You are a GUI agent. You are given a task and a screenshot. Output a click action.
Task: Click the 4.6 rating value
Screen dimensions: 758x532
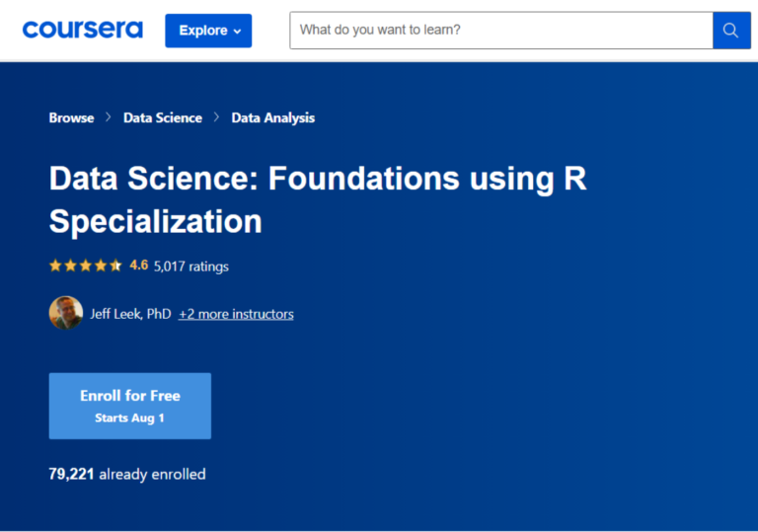tap(139, 266)
